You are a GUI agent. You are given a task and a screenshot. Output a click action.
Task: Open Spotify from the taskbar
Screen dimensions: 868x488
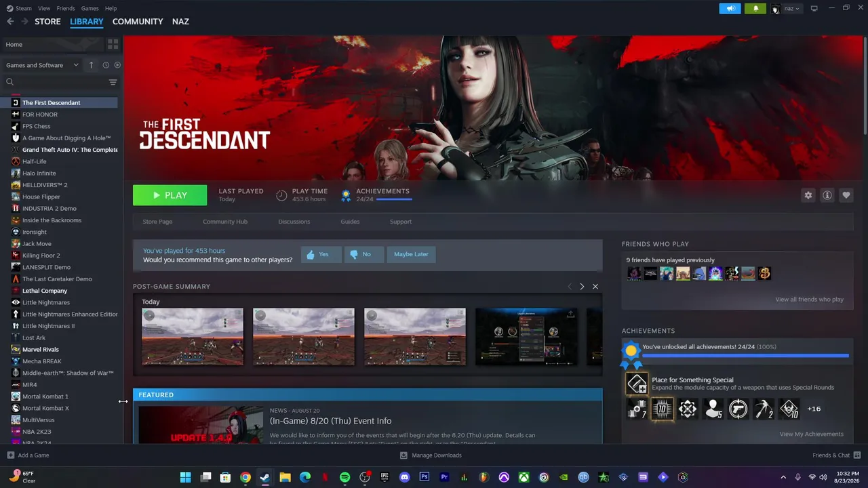click(344, 477)
